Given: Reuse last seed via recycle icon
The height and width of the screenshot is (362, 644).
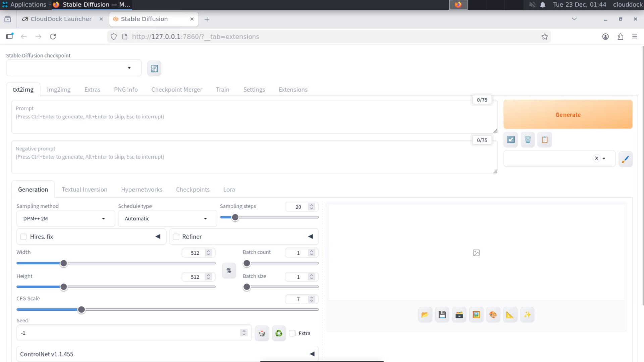Looking at the screenshot, I should [279, 333].
